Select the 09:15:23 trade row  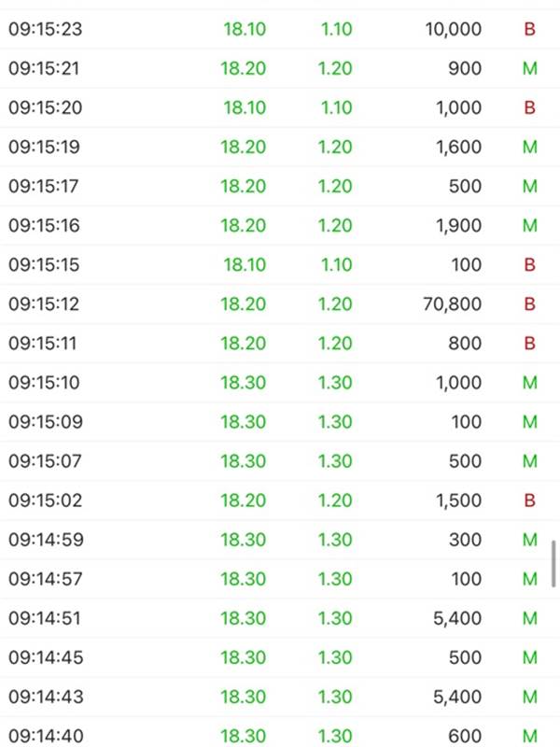point(280,29)
